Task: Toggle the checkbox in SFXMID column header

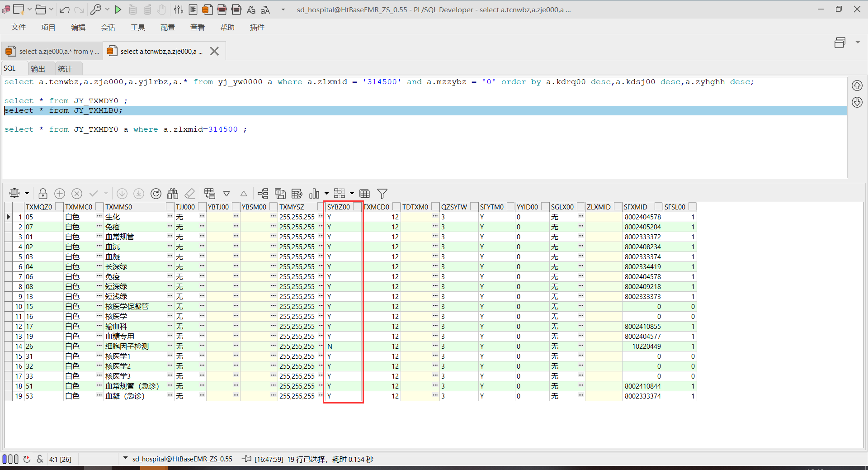Action: (659, 207)
